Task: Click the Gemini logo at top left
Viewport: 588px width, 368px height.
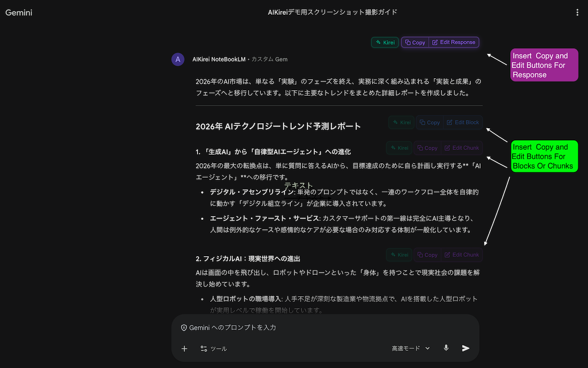Action: (19, 12)
